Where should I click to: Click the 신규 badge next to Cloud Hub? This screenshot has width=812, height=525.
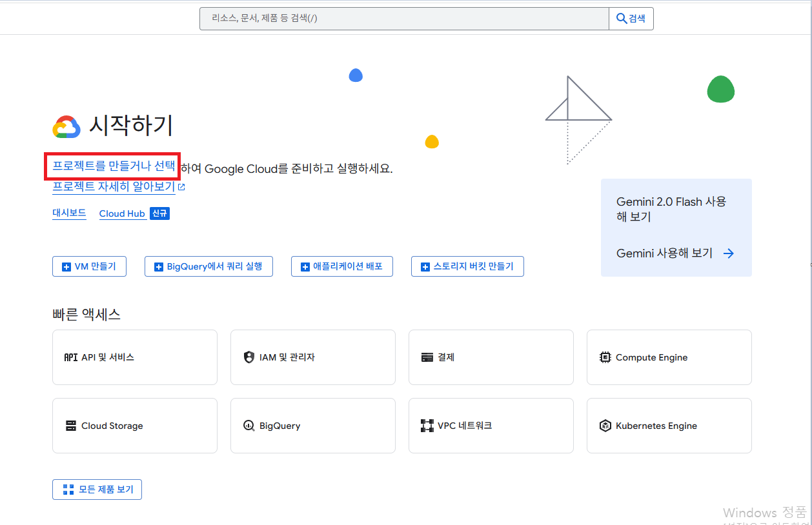click(159, 213)
